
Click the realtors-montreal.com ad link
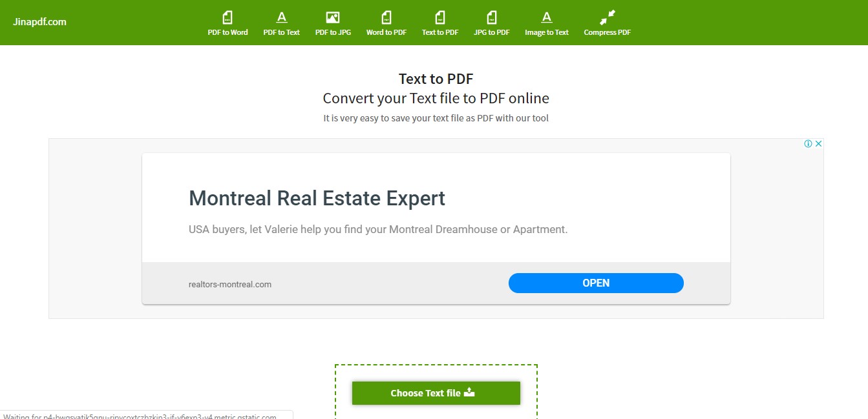(230, 284)
